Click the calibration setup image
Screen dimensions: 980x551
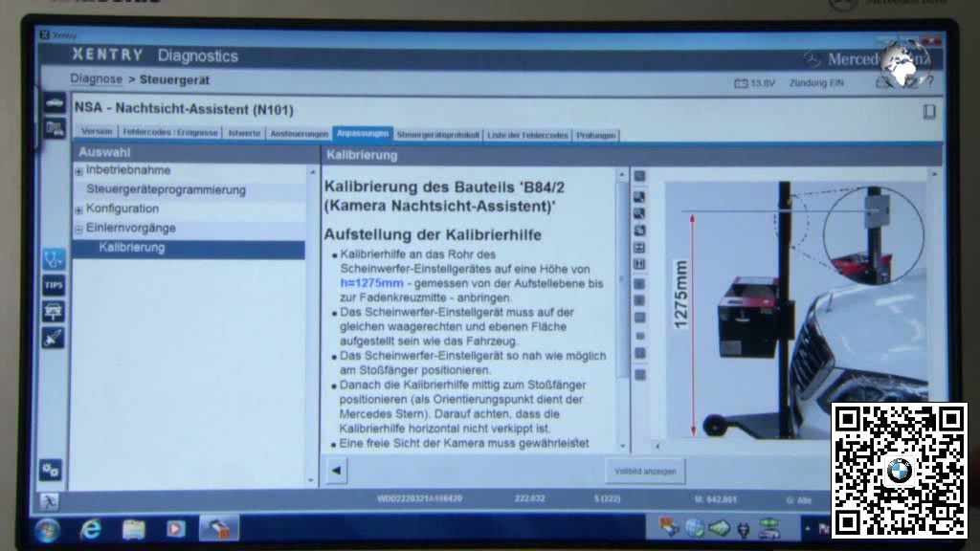[795, 309]
